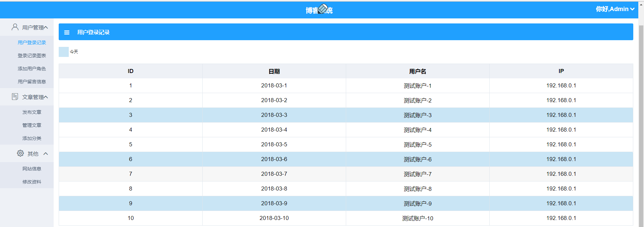Click the username cell 测试账户-4
This screenshot has height=227, width=644.
(x=418, y=130)
